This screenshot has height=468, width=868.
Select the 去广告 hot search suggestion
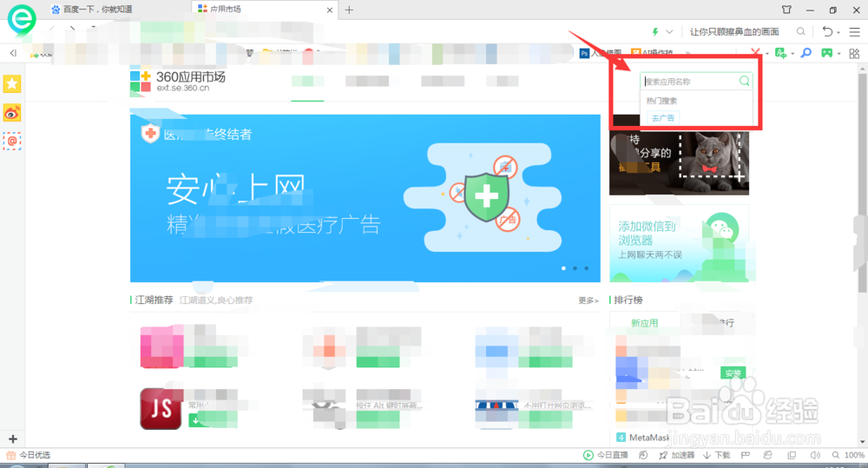(x=662, y=118)
